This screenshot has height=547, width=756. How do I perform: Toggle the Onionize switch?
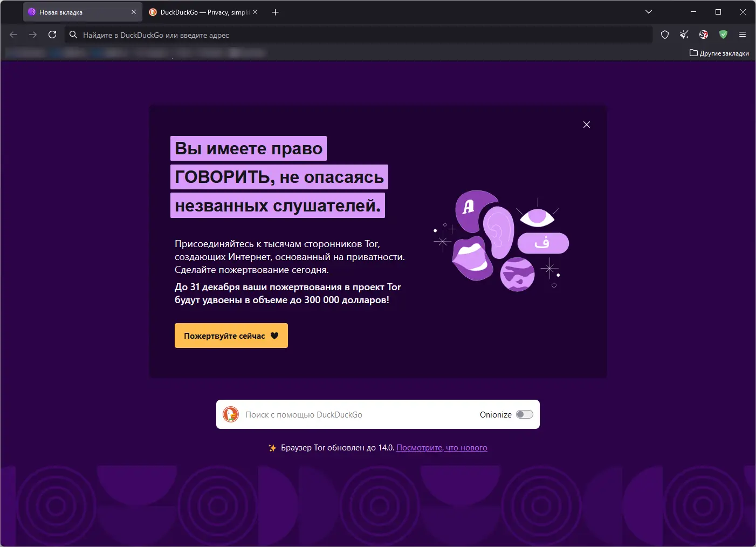[525, 414]
